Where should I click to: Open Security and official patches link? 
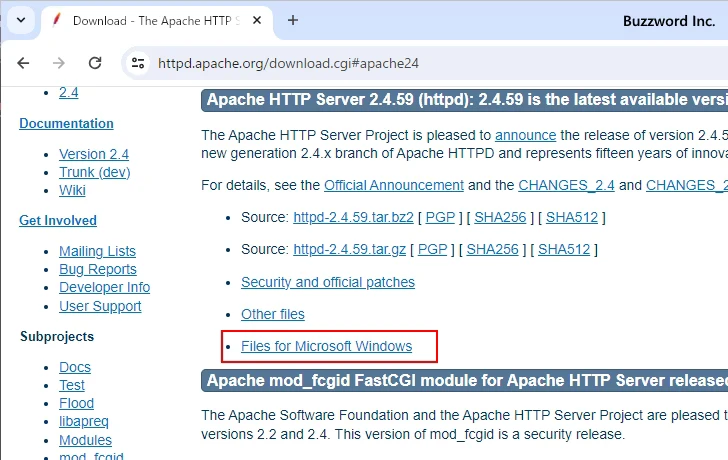(328, 282)
